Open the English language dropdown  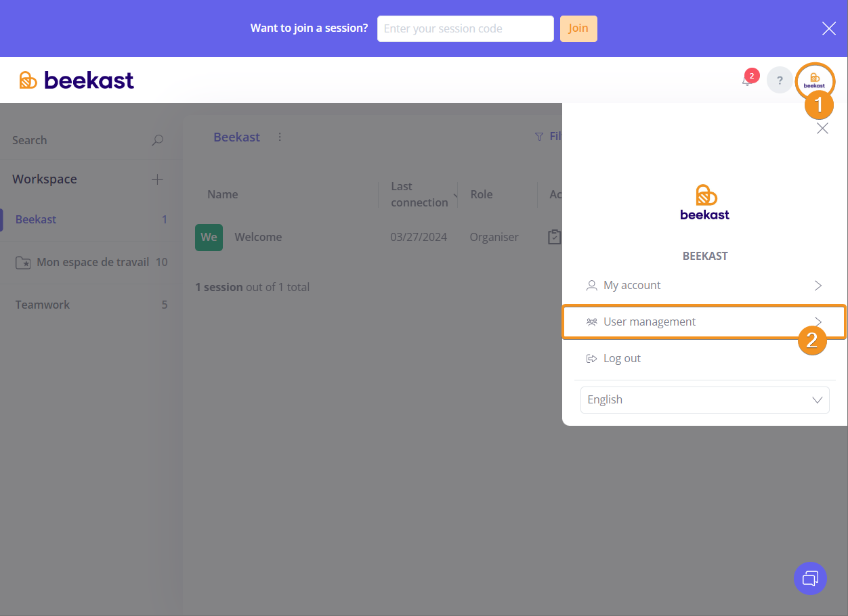pos(705,400)
